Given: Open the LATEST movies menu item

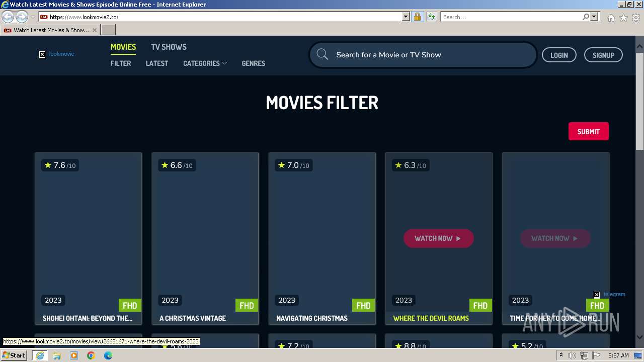Looking at the screenshot, I should pyautogui.click(x=157, y=63).
